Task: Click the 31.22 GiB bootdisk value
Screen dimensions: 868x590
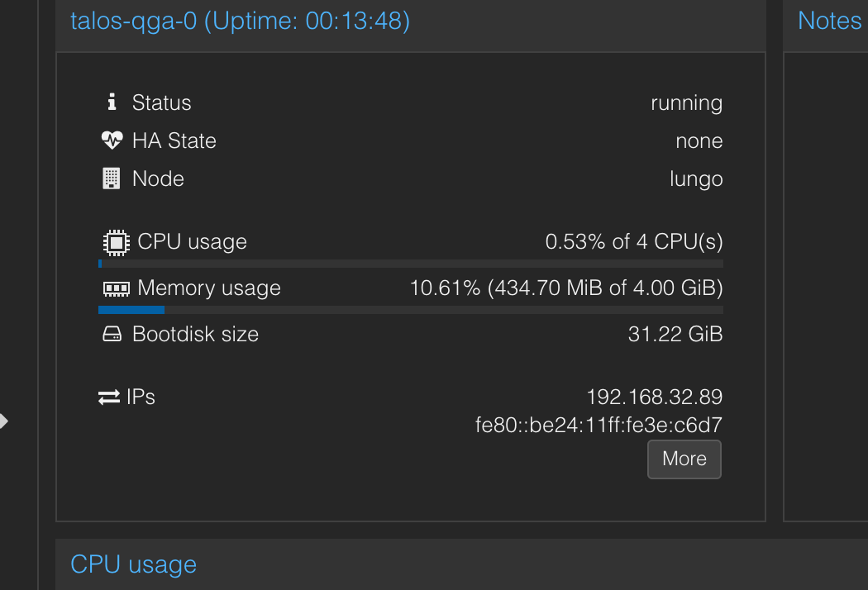Action: pyautogui.click(x=675, y=334)
